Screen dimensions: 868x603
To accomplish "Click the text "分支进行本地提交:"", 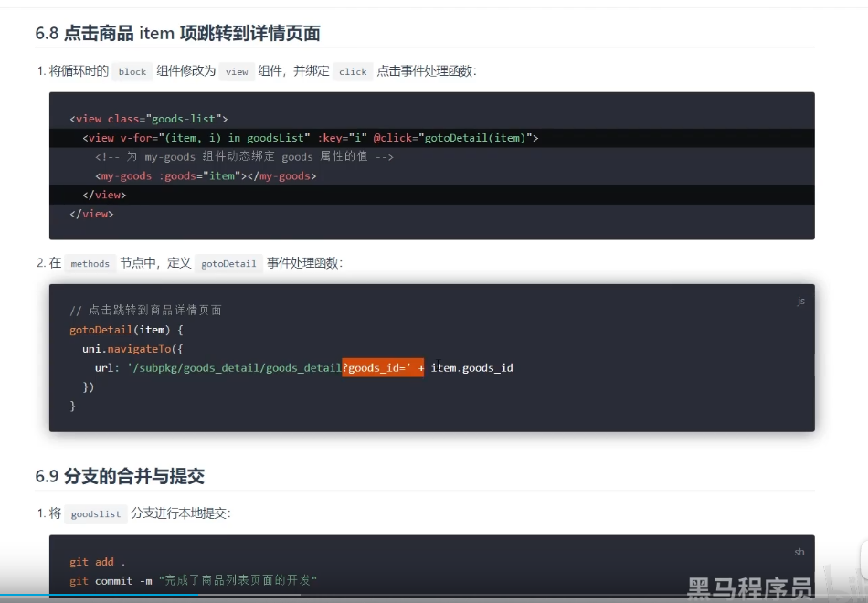I will tap(181, 513).
